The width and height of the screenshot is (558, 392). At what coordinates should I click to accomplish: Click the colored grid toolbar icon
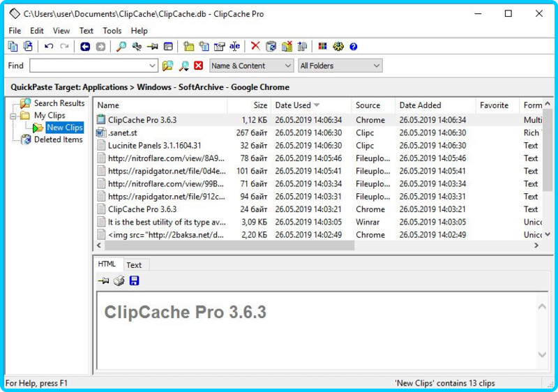pyautogui.click(x=323, y=46)
